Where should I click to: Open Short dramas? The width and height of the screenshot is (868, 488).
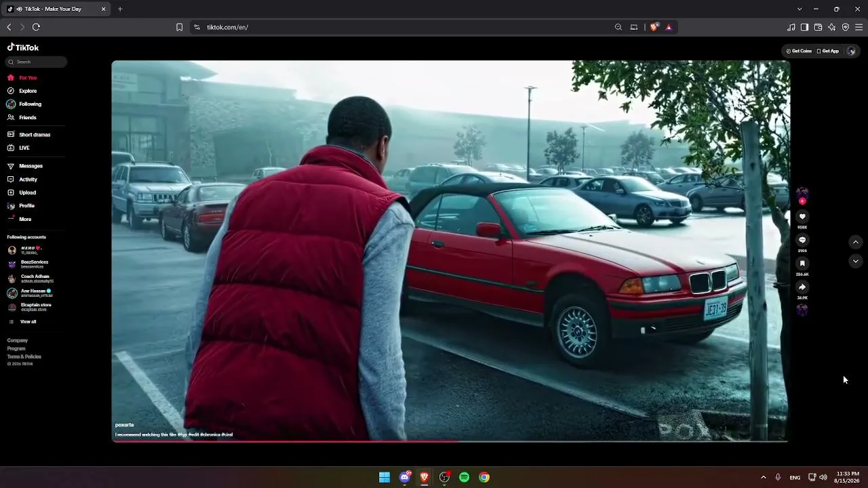pos(28,135)
